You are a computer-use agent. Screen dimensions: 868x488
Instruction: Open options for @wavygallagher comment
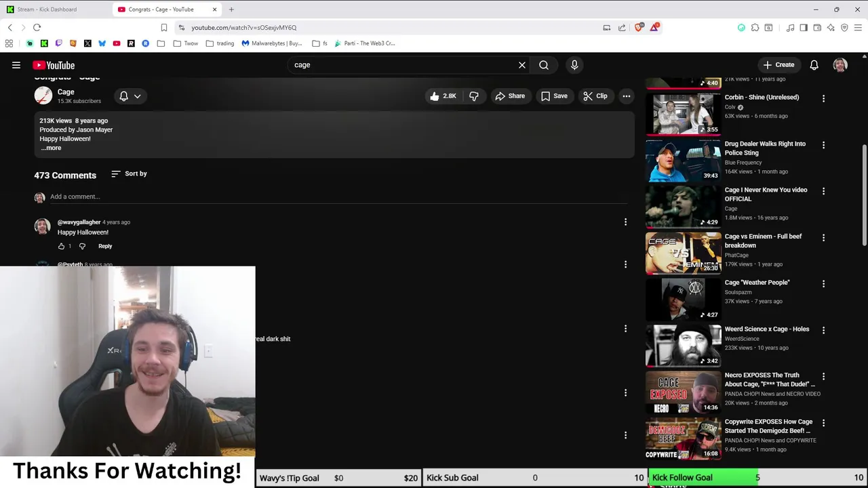click(625, 222)
